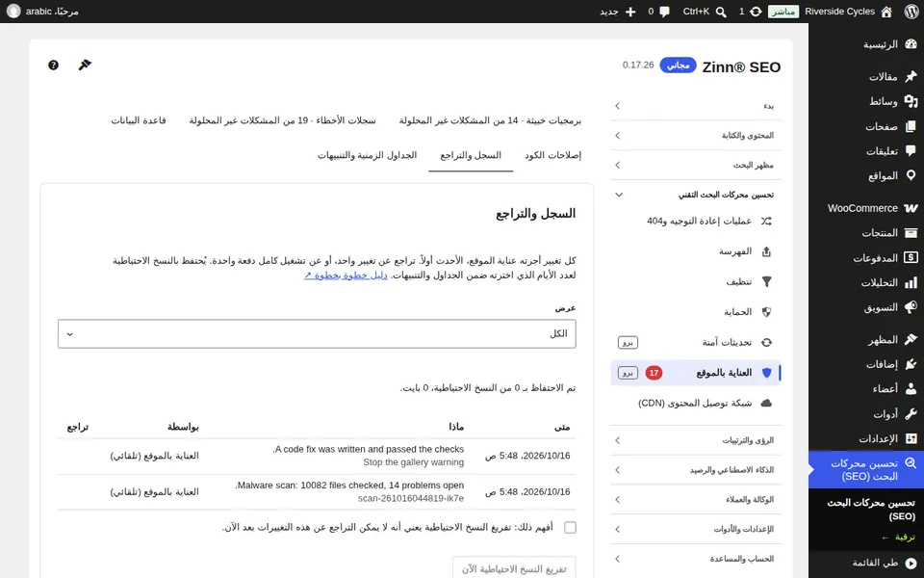Open المظهر appearance brush icon
The image size is (924, 578).
(911, 339)
